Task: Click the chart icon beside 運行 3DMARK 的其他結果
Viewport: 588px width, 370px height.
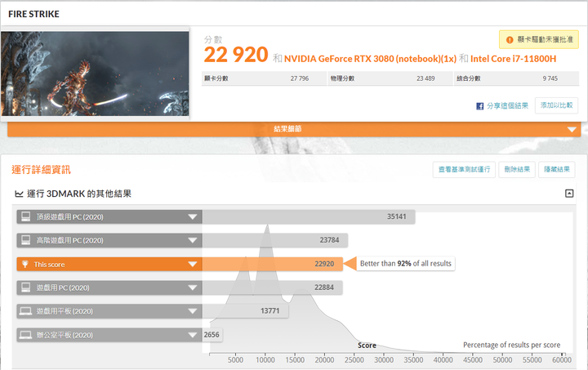Action: coord(19,194)
